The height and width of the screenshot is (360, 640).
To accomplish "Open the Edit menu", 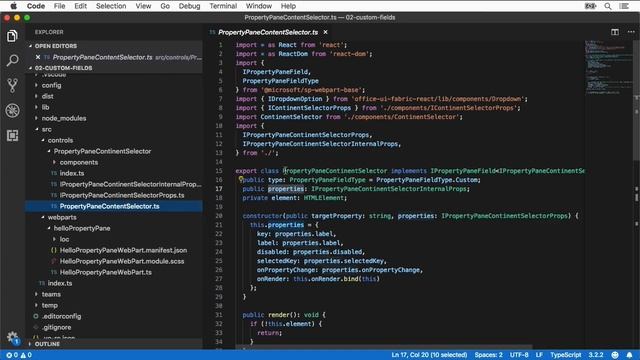I will pos(80,6).
